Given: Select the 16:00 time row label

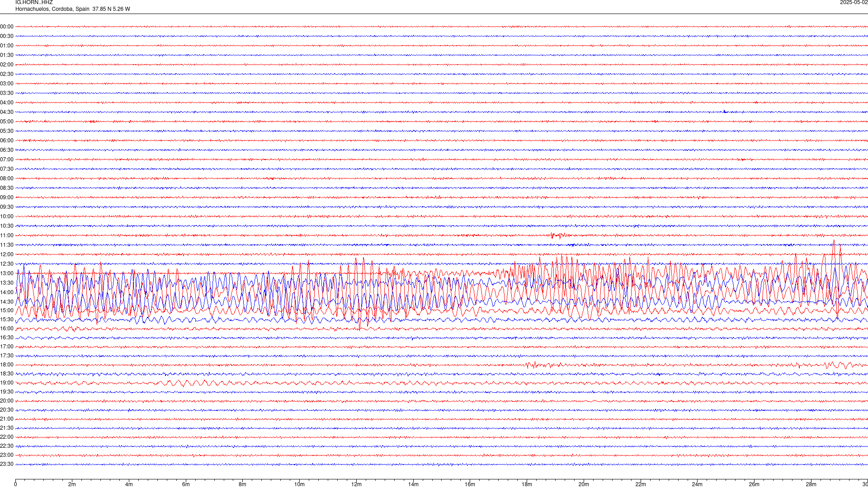Looking at the screenshot, I should click(x=7, y=328).
